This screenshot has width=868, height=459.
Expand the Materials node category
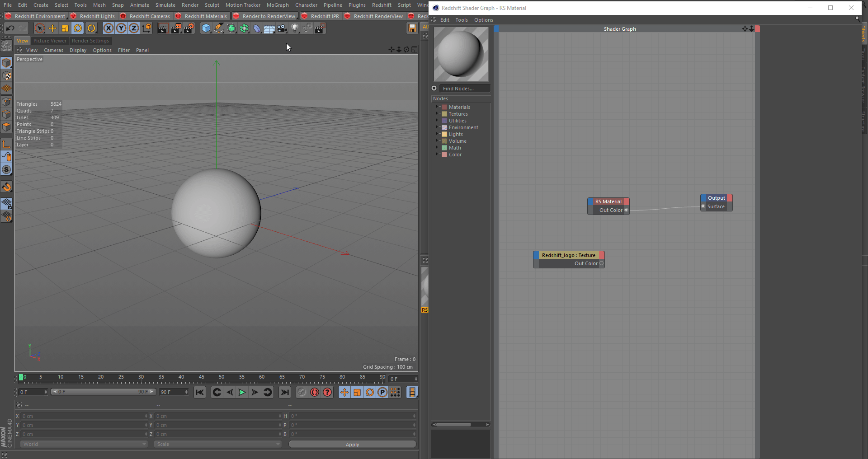pos(438,107)
